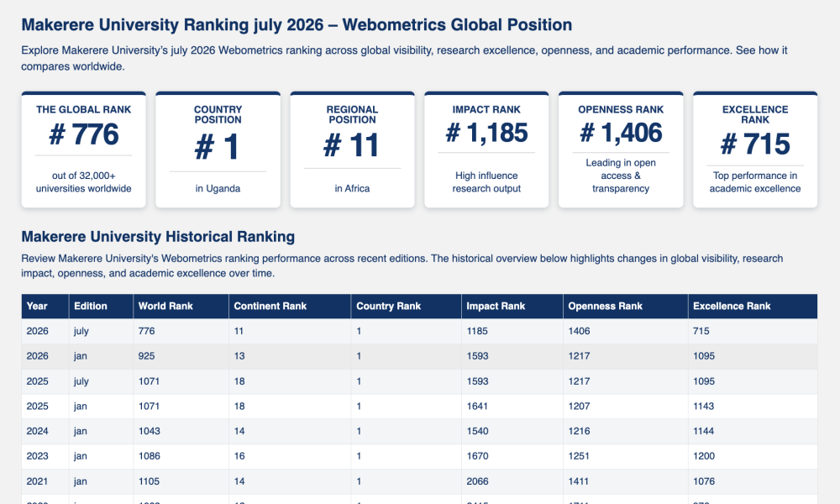
Task: Select the 2024 jan row
Action: pyautogui.click(x=419, y=431)
